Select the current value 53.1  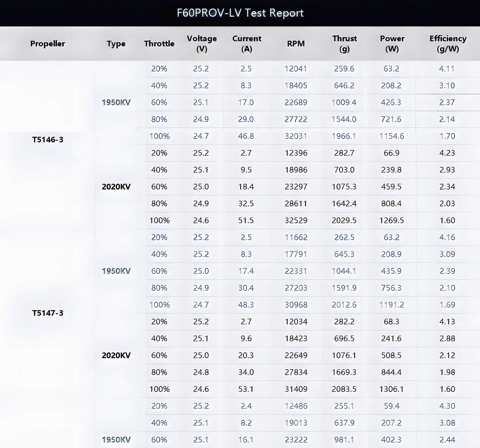pyautogui.click(x=246, y=389)
